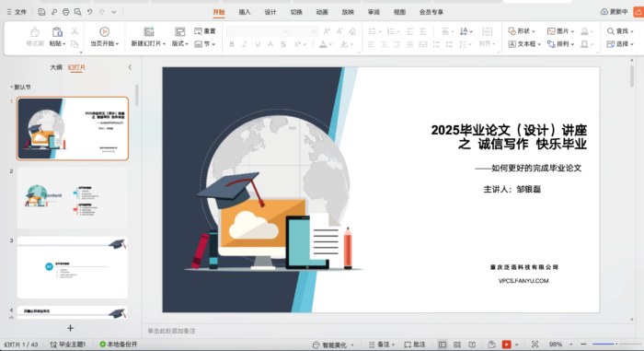644x351 pixels.
Task: Click the 格式刷 format painter icon
Action: 35,31
